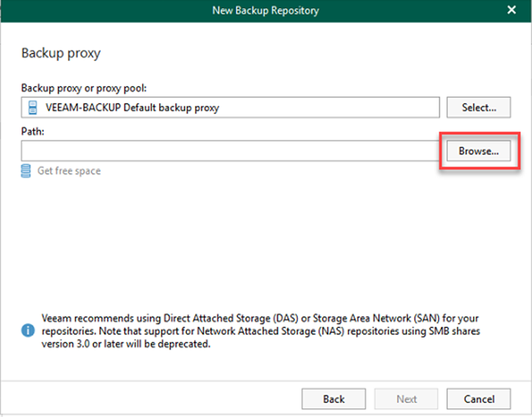
Task: Go to the previous step with Back
Action: 334,399
